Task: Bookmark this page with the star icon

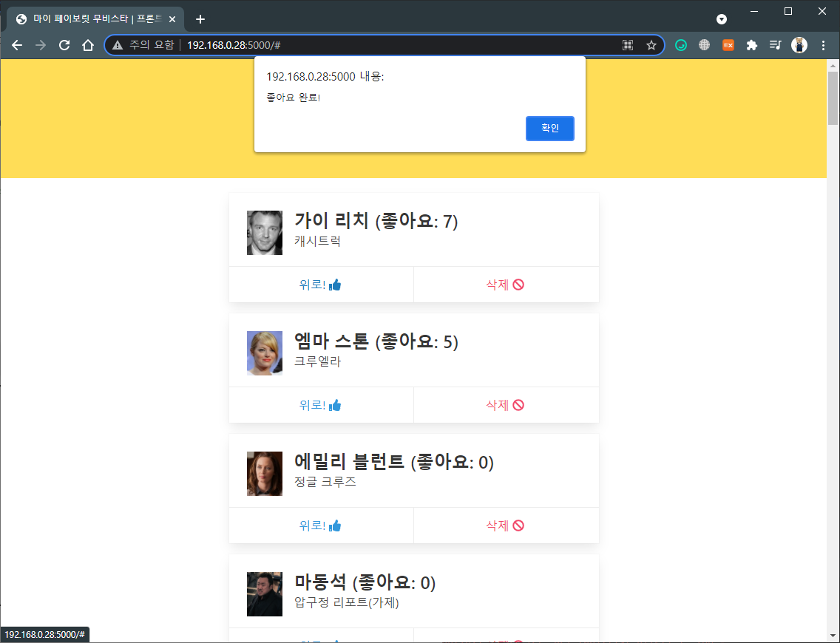Action: 651,46
